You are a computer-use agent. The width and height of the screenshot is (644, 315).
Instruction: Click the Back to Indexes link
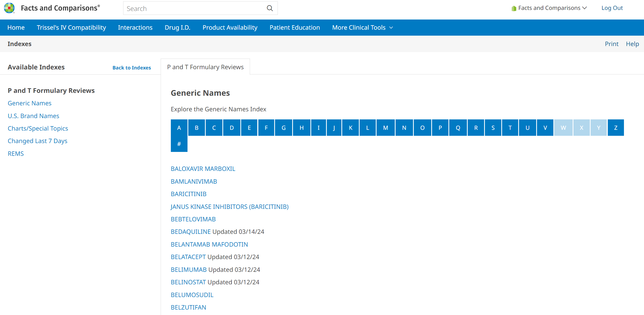(x=132, y=68)
